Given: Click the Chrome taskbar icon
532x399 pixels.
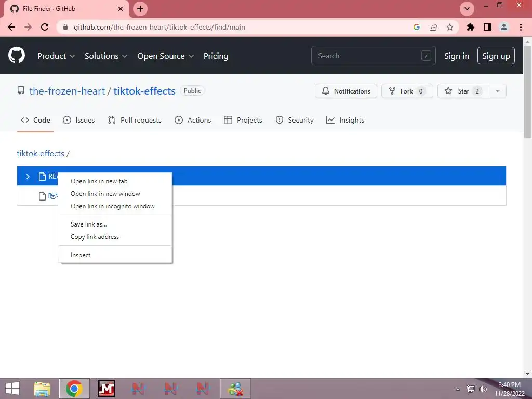Looking at the screenshot, I should click(x=74, y=389).
